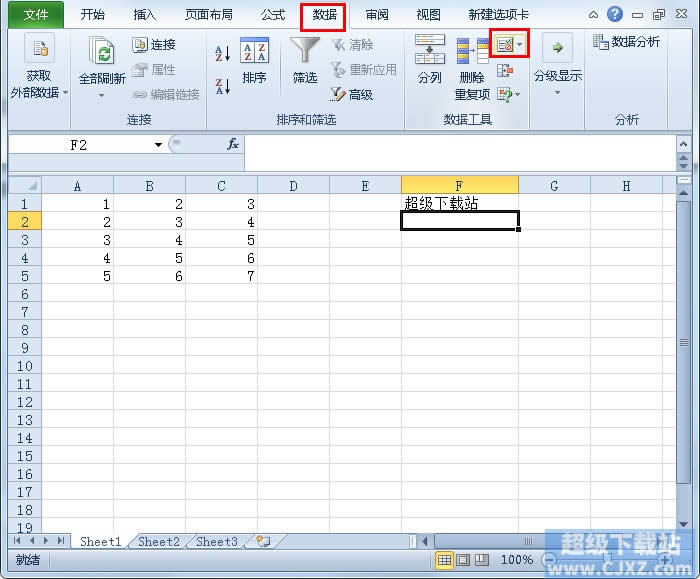Select column F header
This screenshot has width=700, height=579.
point(460,186)
